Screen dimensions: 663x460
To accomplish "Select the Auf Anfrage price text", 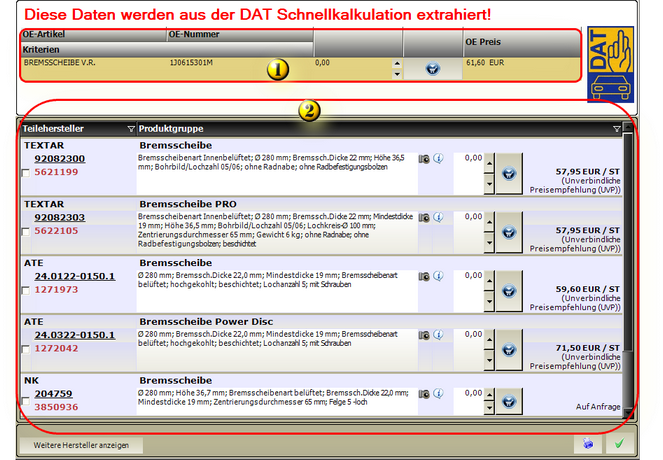I will click(x=598, y=407).
